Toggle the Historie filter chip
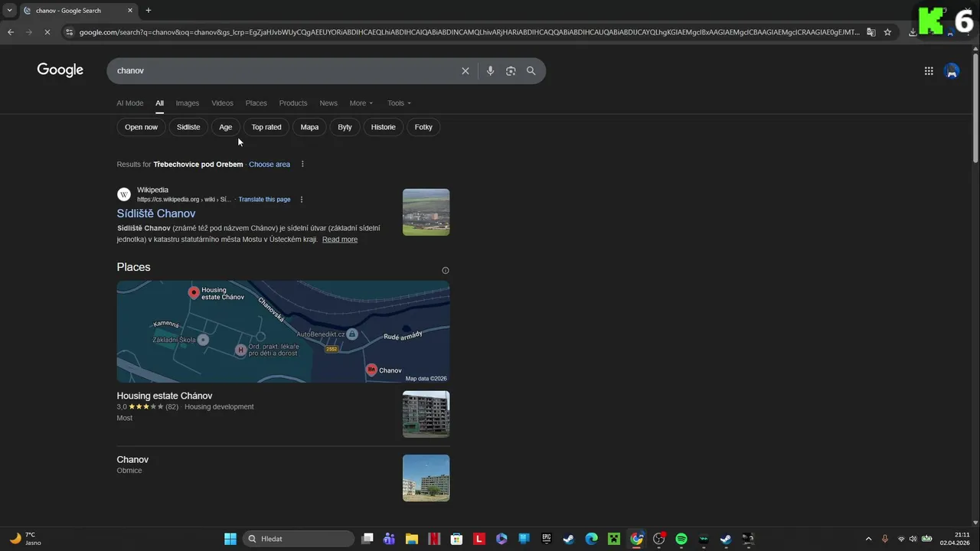 click(384, 127)
